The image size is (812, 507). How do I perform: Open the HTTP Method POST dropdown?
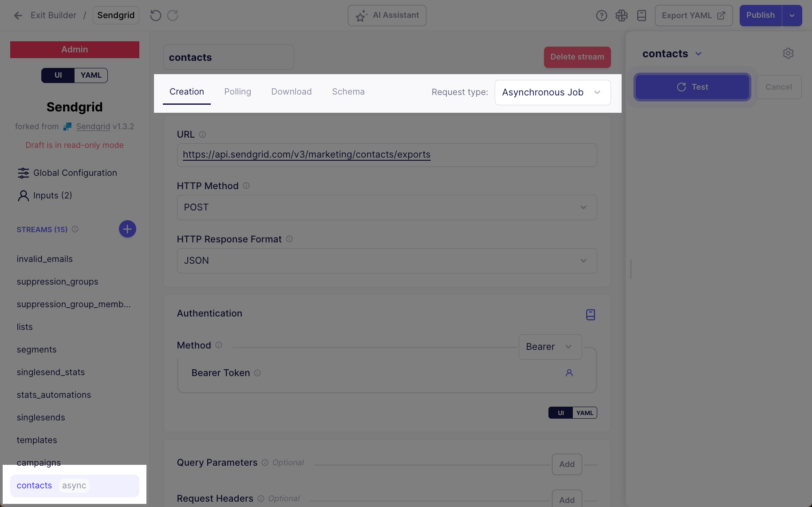tap(386, 207)
